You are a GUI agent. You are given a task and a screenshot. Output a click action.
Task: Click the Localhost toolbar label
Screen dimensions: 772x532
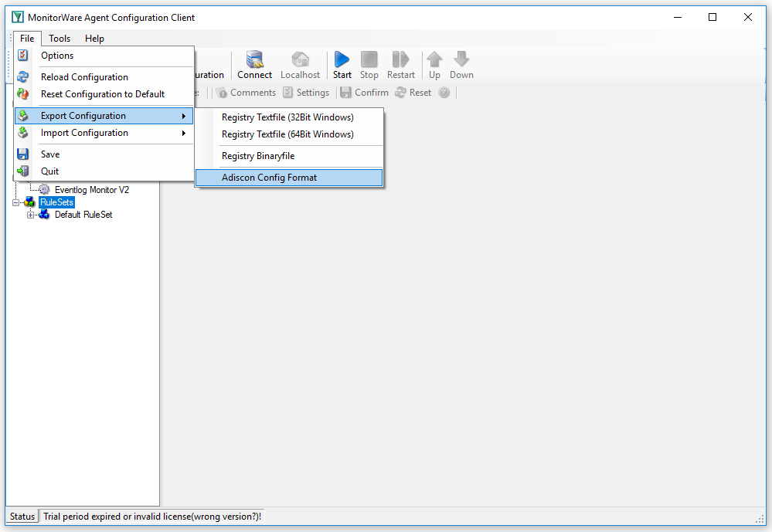(301, 75)
